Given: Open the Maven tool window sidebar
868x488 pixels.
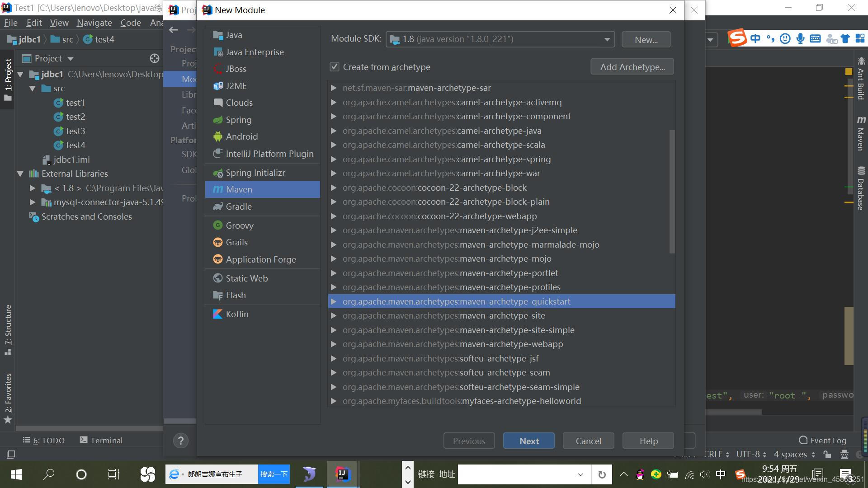Looking at the screenshot, I should 861,133.
